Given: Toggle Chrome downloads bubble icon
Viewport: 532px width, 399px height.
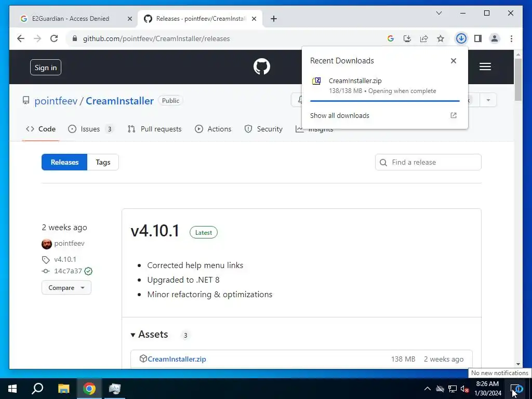Looking at the screenshot, I should click(x=461, y=38).
